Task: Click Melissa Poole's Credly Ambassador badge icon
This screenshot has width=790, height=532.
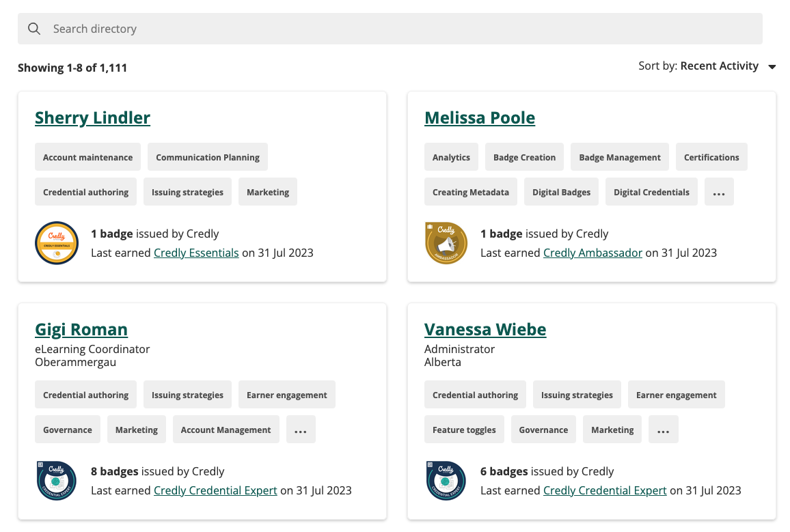Action: coord(446,243)
